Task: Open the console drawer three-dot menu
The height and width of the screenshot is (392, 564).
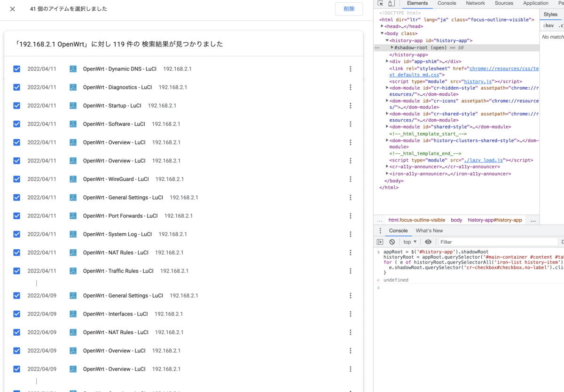Action: [381, 231]
